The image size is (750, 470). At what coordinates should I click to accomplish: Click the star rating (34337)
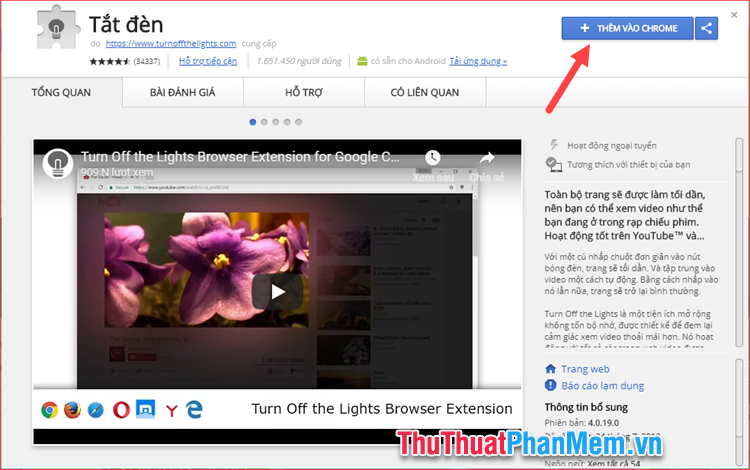point(125,61)
